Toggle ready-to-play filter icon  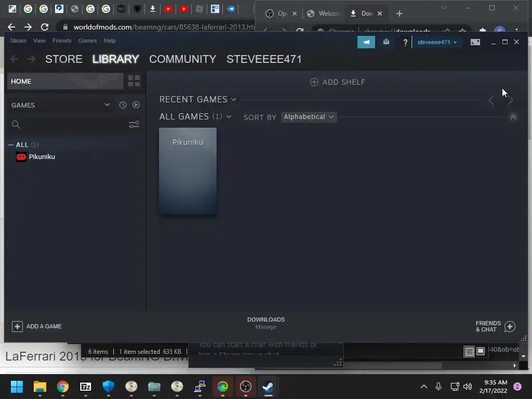pyautogui.click(x=136, y=105)
